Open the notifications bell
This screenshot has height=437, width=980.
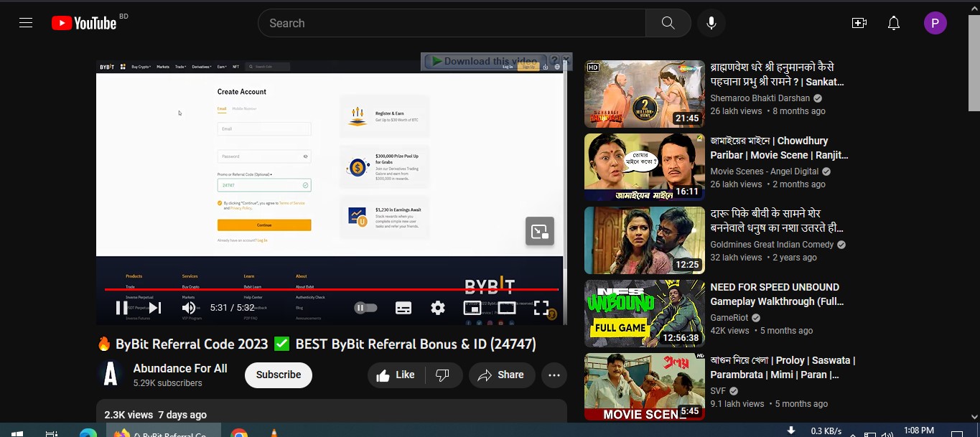tap(894, 23)
